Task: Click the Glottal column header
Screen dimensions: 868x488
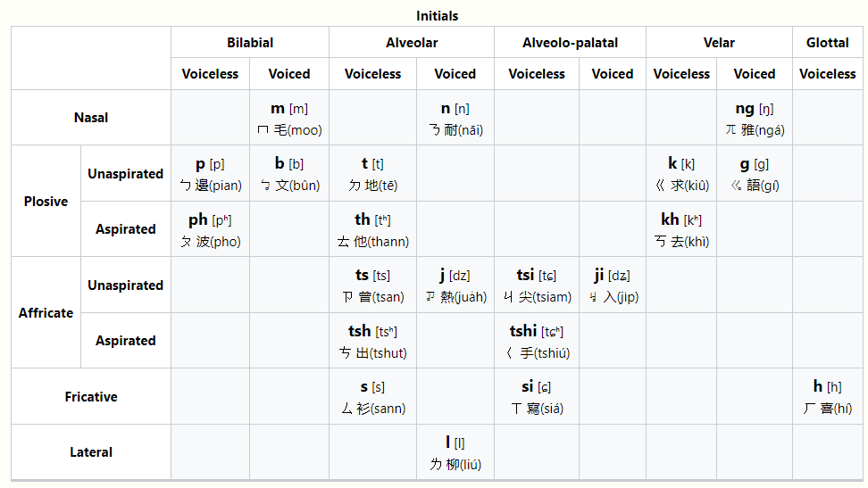Action: pos(827,42)
